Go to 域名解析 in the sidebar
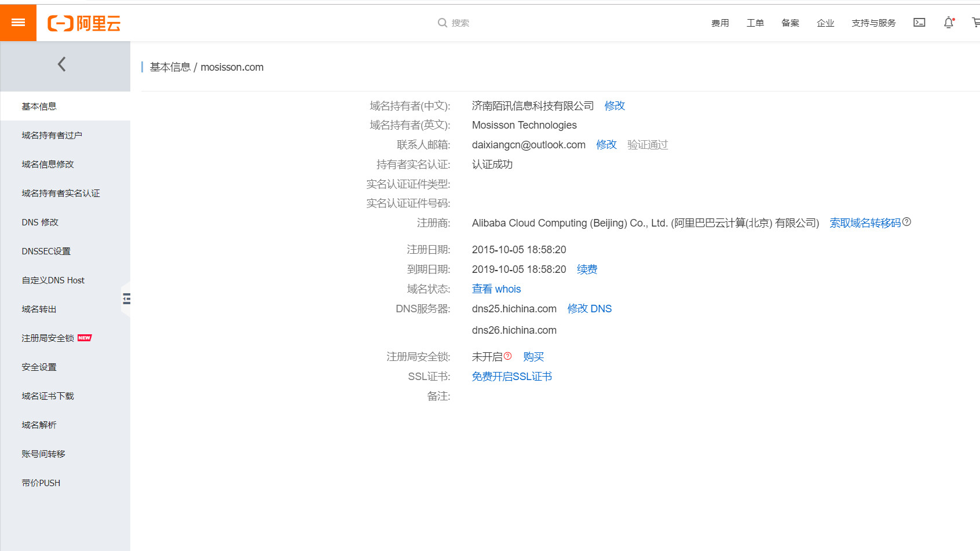Screen dimensions: 980x551 [39, 425]
